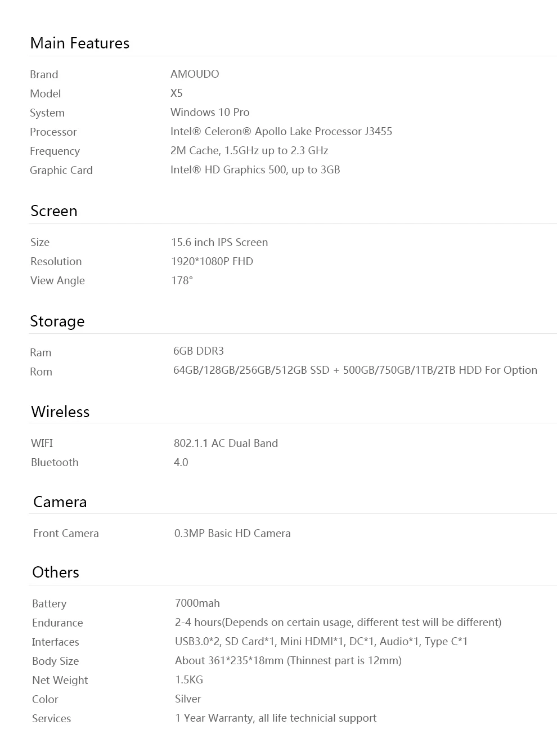Select the AMOUDO brand value
557x756 pixels.
(x=195, y=74)
